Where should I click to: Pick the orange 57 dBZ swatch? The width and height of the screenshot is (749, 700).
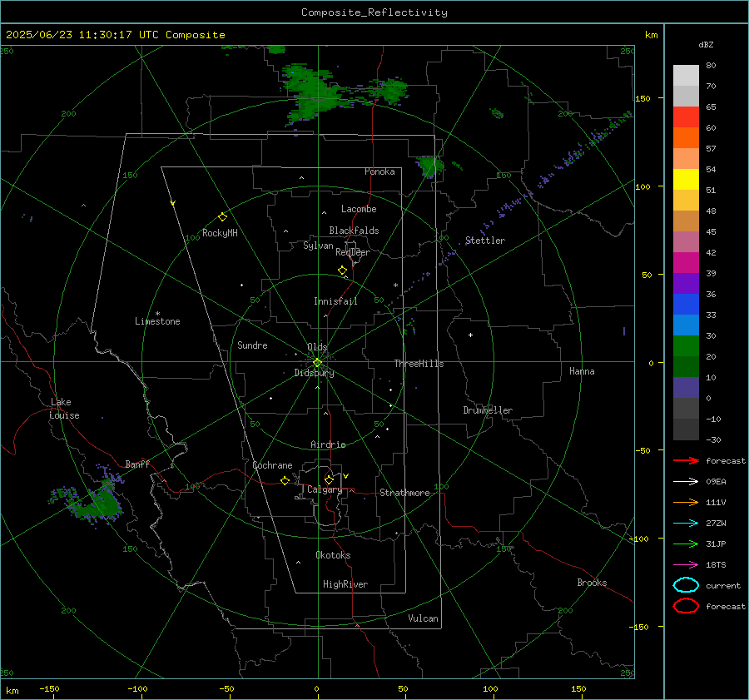click(686, 137)
